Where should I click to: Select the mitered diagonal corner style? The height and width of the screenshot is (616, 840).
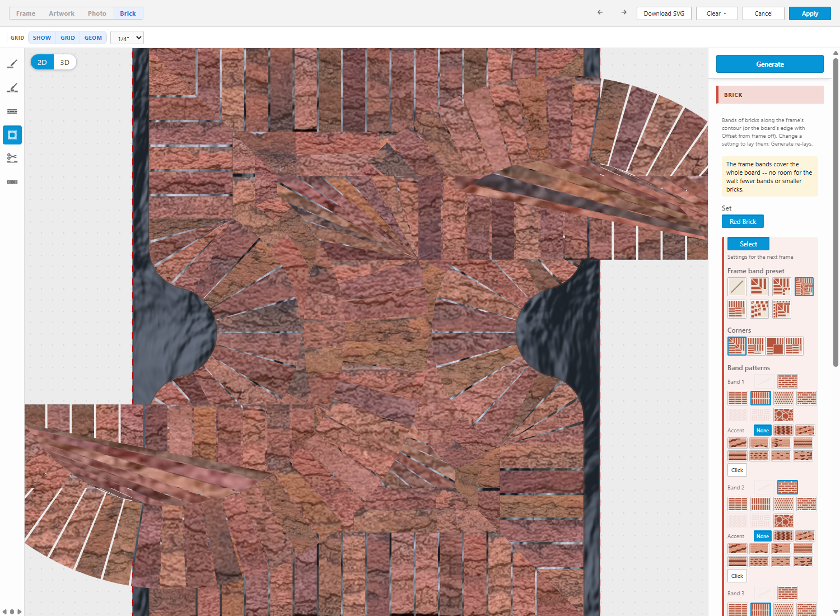click(x=737, y=346)
